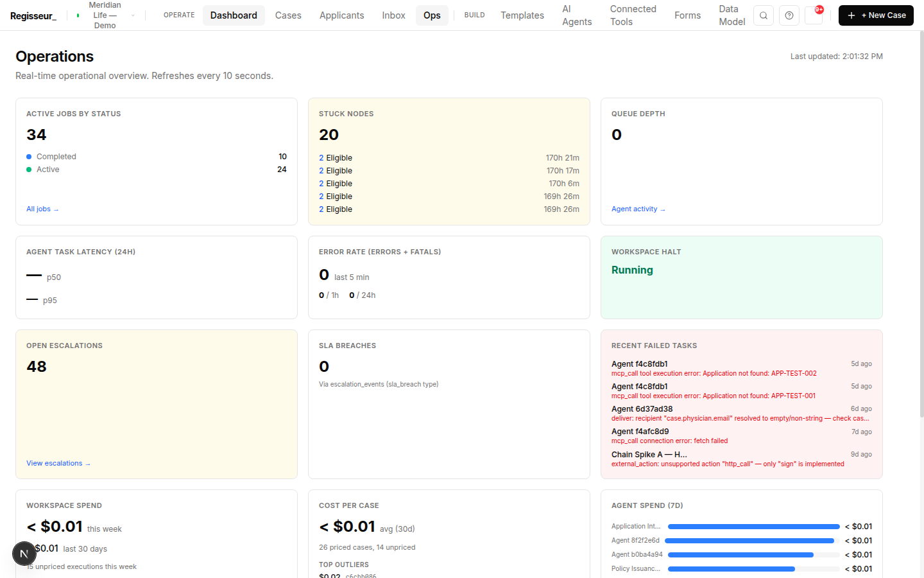The image size is (924, 578).
Task: Click the Last updated timestamp
Action: [x=837, y=57]
